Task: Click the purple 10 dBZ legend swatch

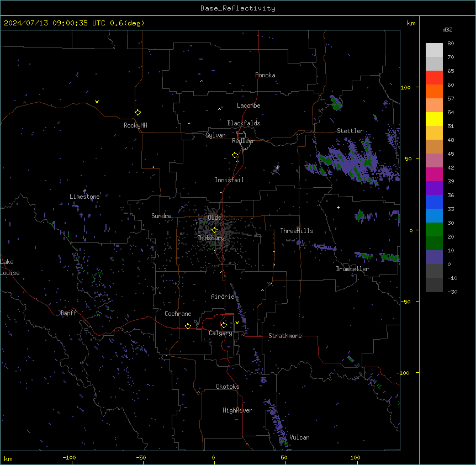Action: (x=434, y=257)
